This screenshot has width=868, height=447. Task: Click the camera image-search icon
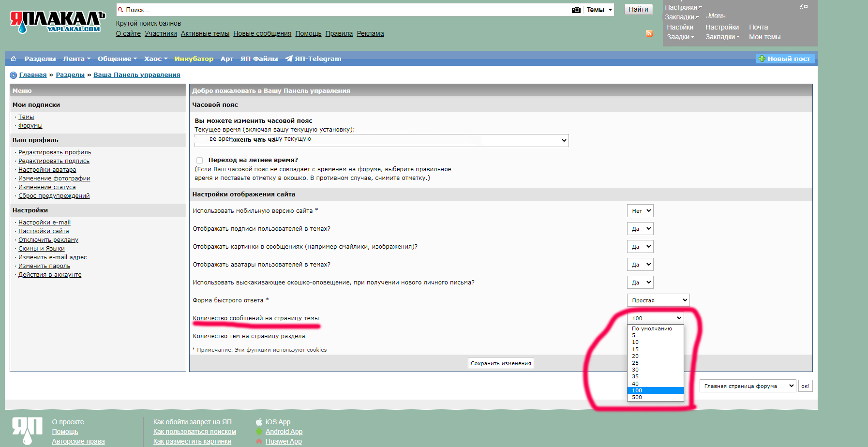pos(576,10)
